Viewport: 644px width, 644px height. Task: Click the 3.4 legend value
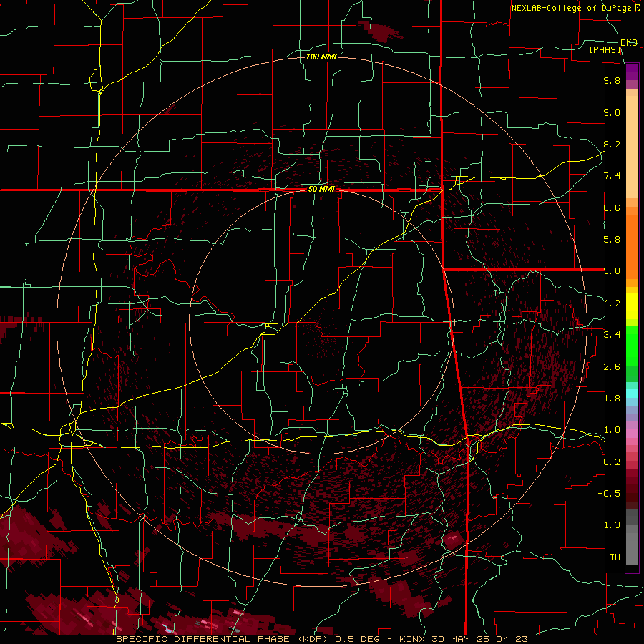pos(612,335)
